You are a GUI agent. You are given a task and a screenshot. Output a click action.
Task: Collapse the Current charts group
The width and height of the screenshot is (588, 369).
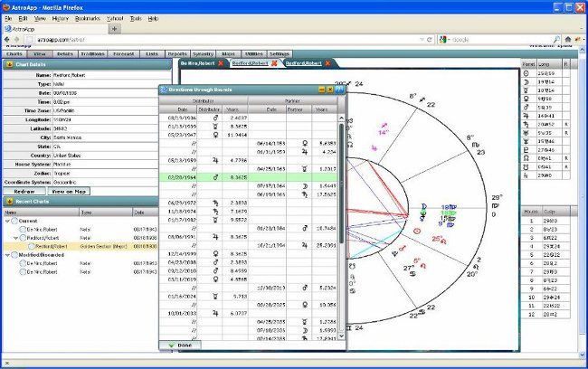pos(8,221)
